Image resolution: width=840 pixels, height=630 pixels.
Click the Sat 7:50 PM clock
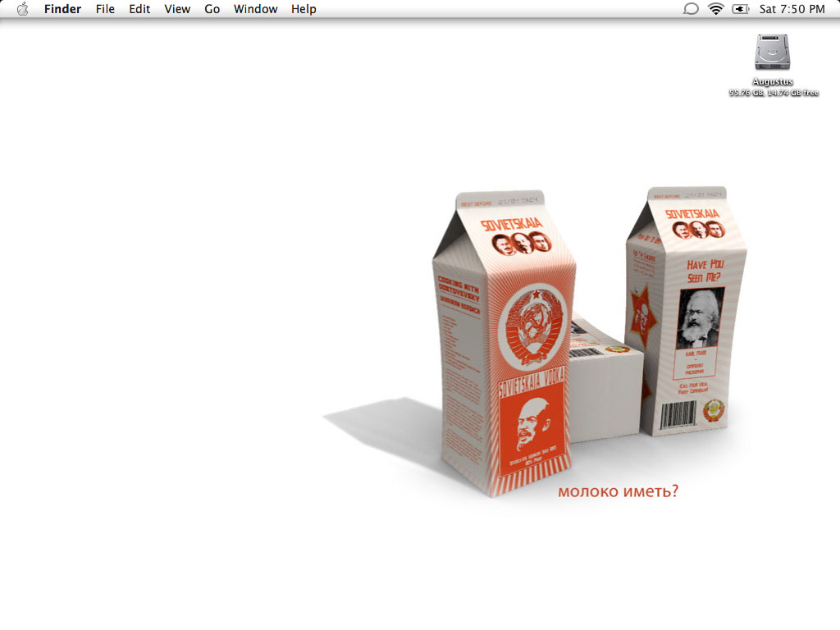pos(792,9)
